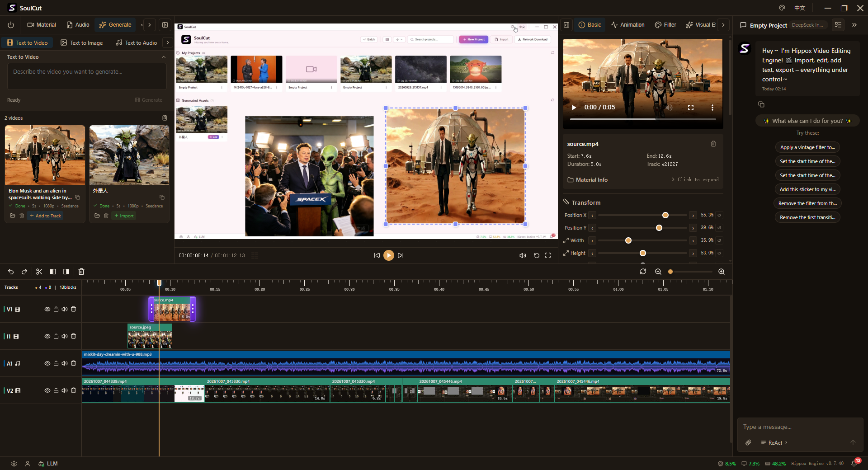Delete selected clip using timeline trash icon

pos(81,272)
